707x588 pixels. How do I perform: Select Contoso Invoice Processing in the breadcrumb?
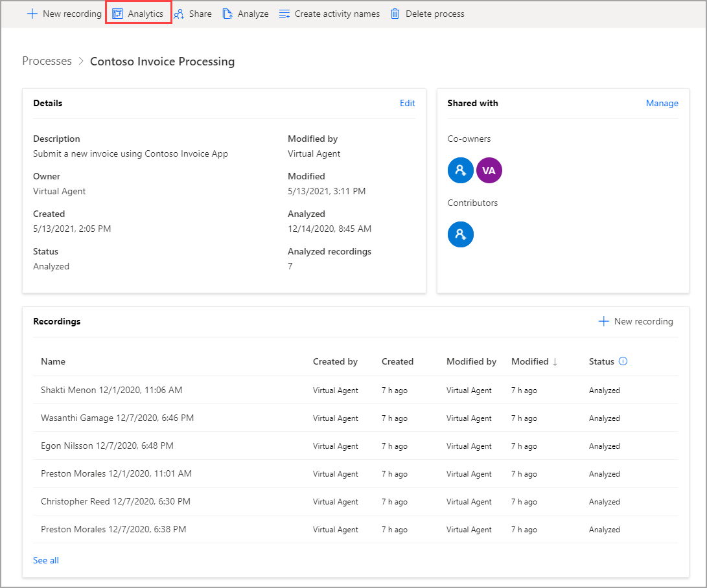161,62
